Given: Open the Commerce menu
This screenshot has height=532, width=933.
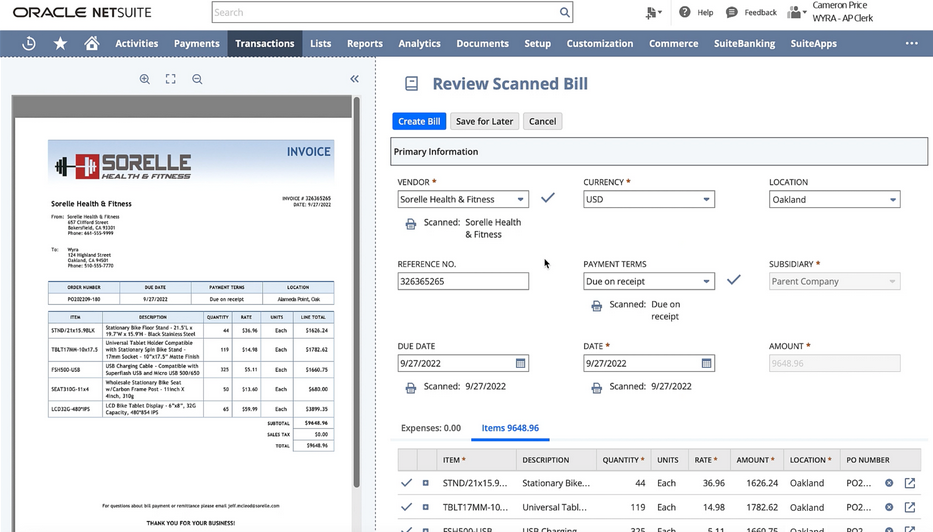Looking at the screenshot, I should coord(674,43).
